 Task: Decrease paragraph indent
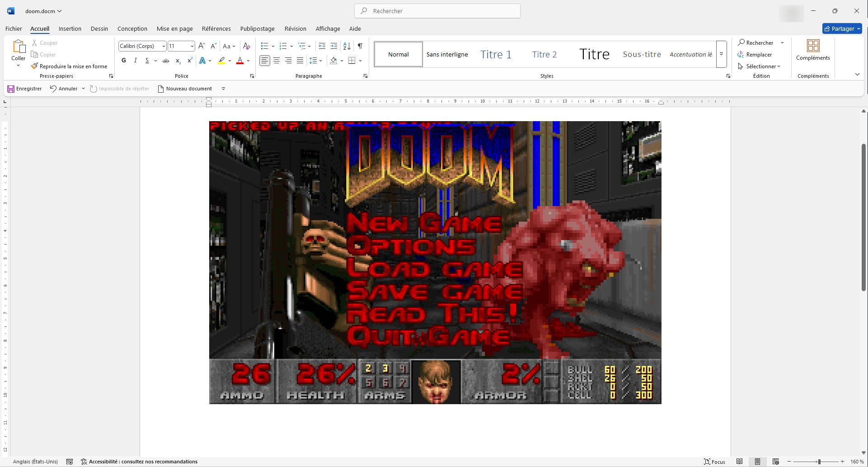point(322,46)
